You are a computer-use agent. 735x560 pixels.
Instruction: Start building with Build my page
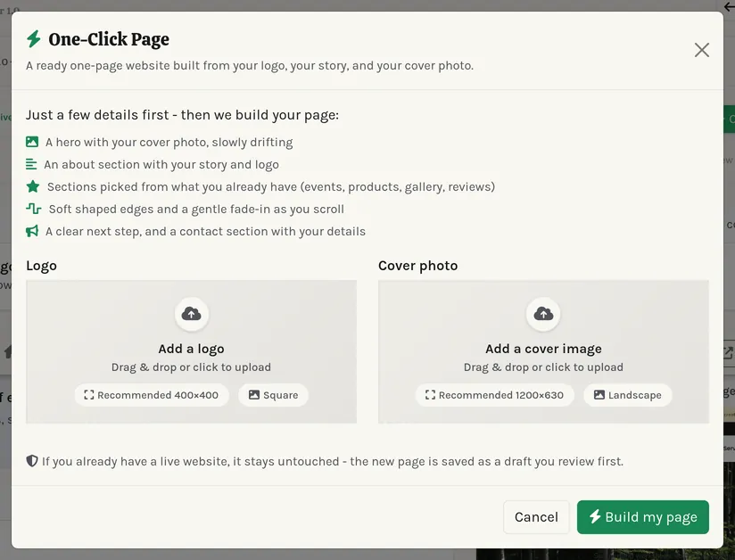click(x=642, y=517)
